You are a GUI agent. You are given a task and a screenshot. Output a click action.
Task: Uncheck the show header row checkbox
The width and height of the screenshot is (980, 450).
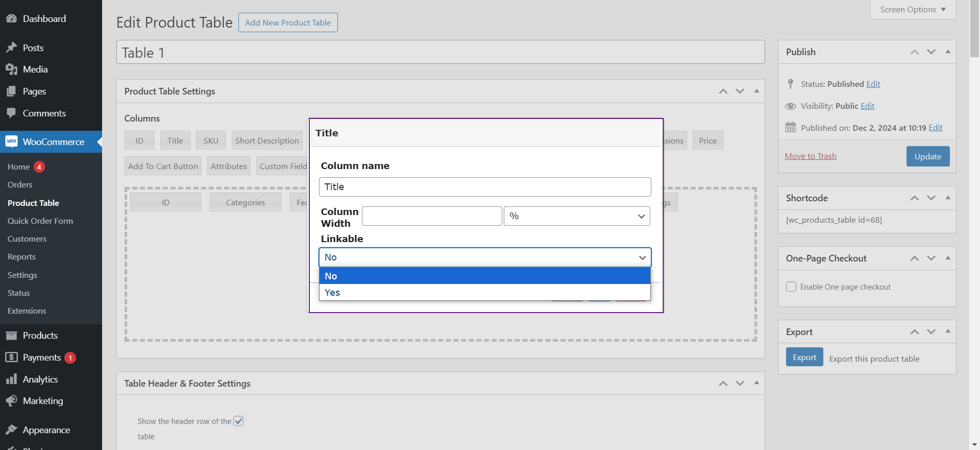point(238,421)
